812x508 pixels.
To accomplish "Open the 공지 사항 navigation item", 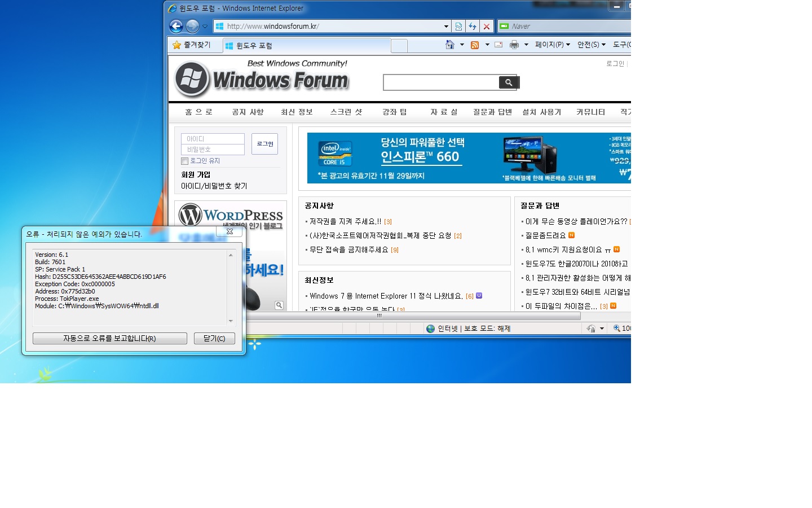I will [248, 112].
